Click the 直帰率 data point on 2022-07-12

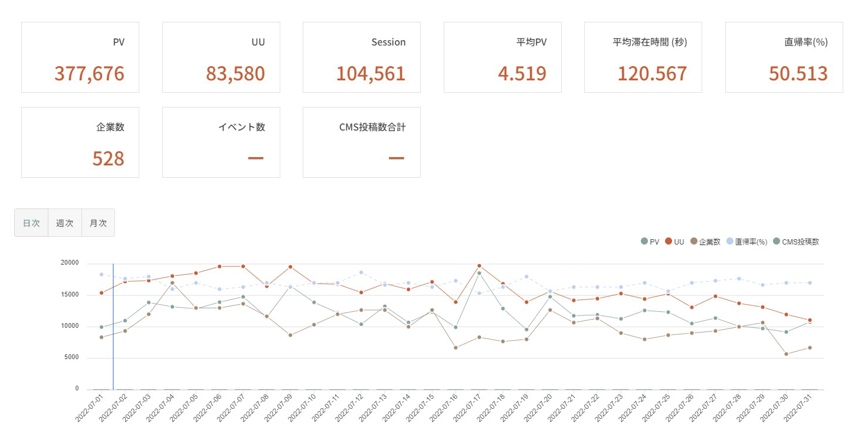click(x=361, y=272)
